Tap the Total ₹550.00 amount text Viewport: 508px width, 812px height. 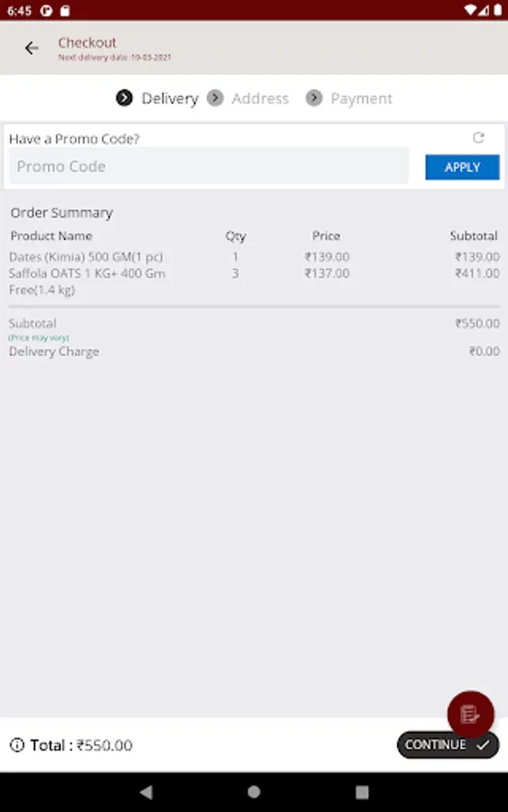pyautogui.click(x=81, y=745)
